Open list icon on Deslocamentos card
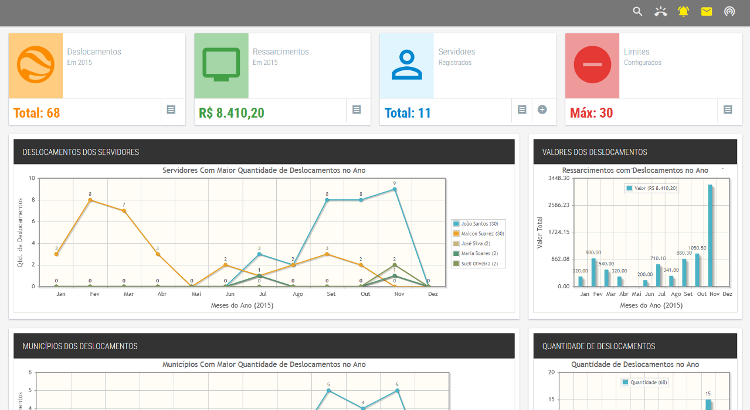Screen dimensions: 750x410 pyautogui.click(x=171, y=110)
